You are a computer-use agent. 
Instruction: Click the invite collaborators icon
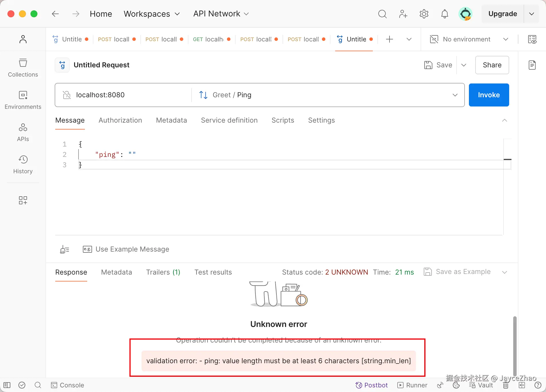pos(403,14)
